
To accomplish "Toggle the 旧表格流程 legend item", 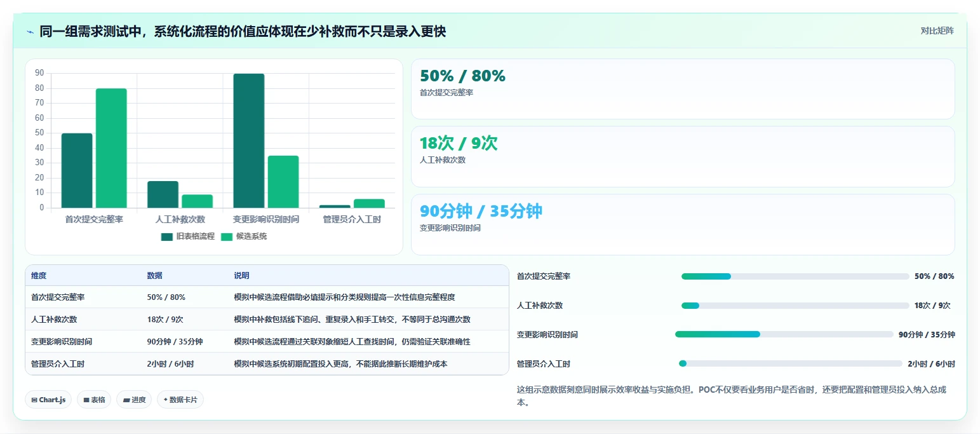I will point(188,236).
